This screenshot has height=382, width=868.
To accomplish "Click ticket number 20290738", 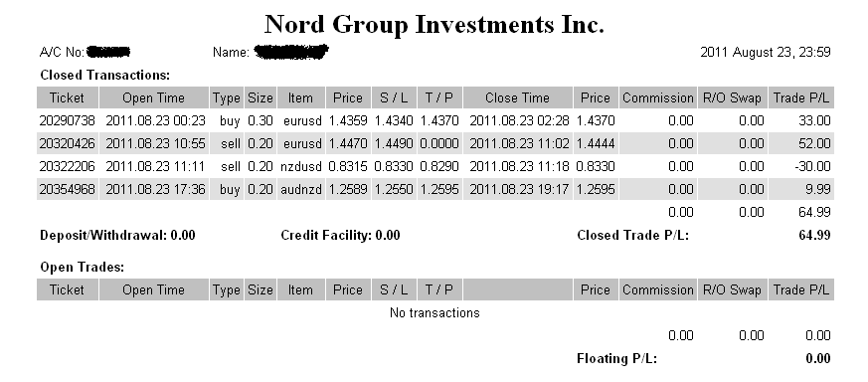I will coord(67,120).
